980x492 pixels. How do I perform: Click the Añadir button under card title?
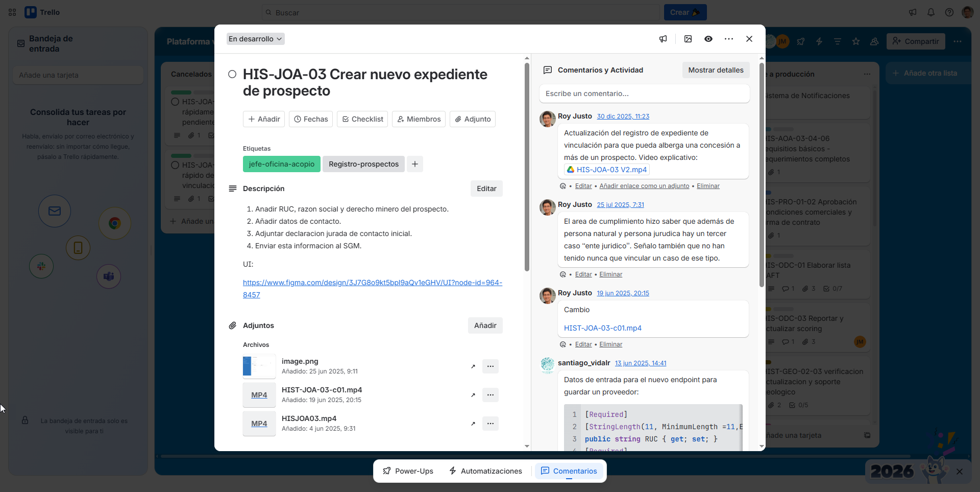point(264,119)
